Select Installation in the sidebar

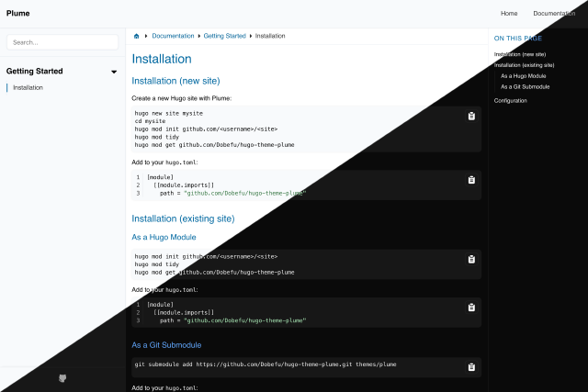(x=28, y=87)
